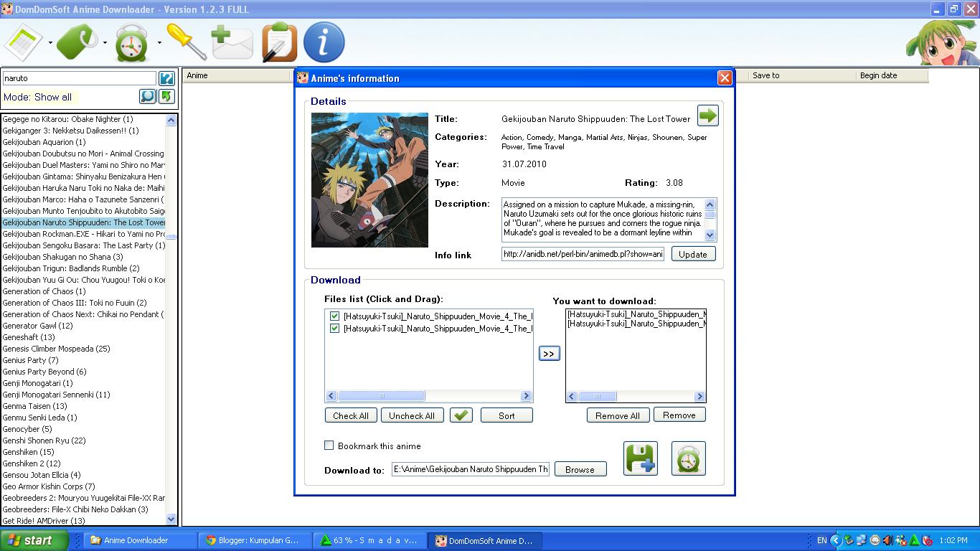Image resolution: width=980 pixels, height=551 pixels.
Task: Focus the naruto search field
Action: tap(79, 78)
